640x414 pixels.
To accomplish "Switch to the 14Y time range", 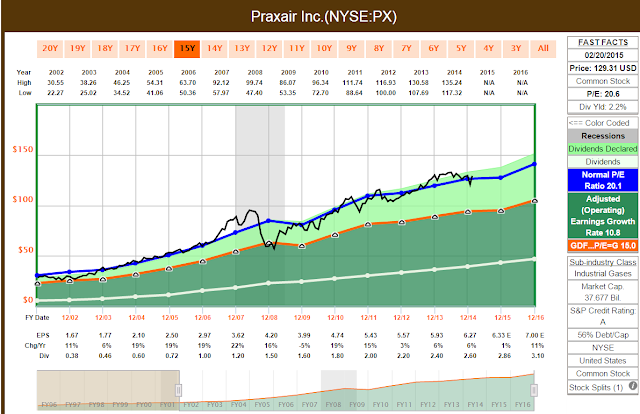I will click(214, 49).
